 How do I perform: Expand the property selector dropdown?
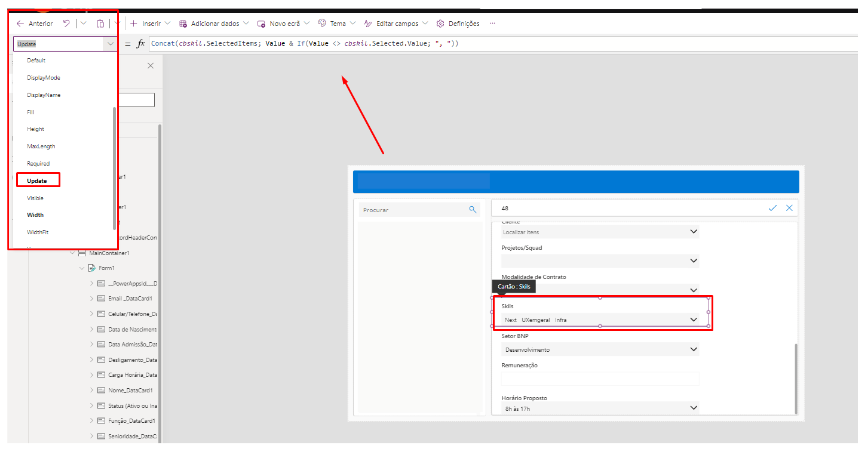coord(108,44)
